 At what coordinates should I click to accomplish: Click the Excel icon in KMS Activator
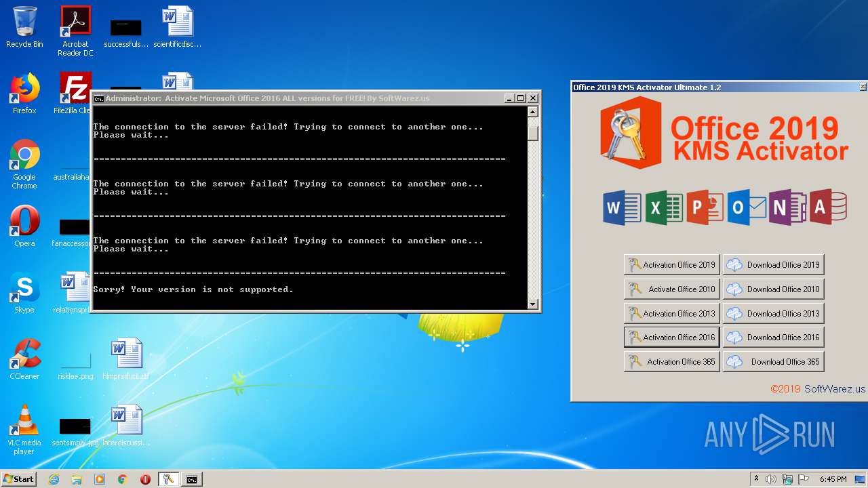point(664,207)
